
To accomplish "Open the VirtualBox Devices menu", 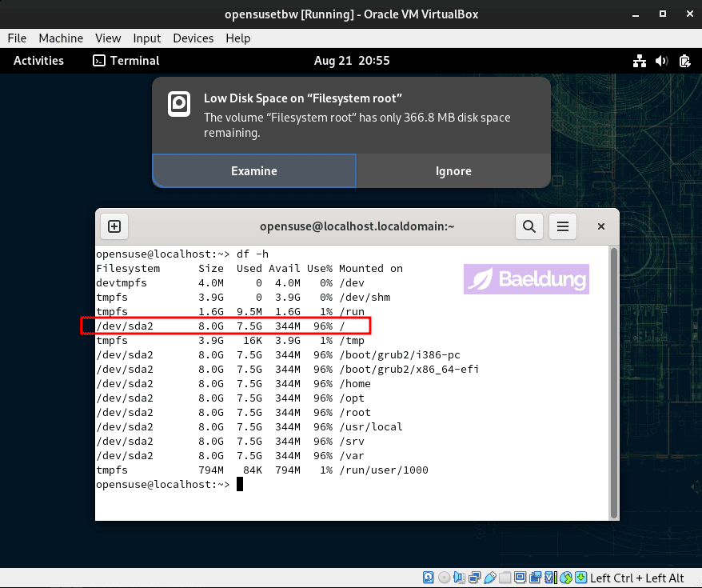I will [193, 38].
